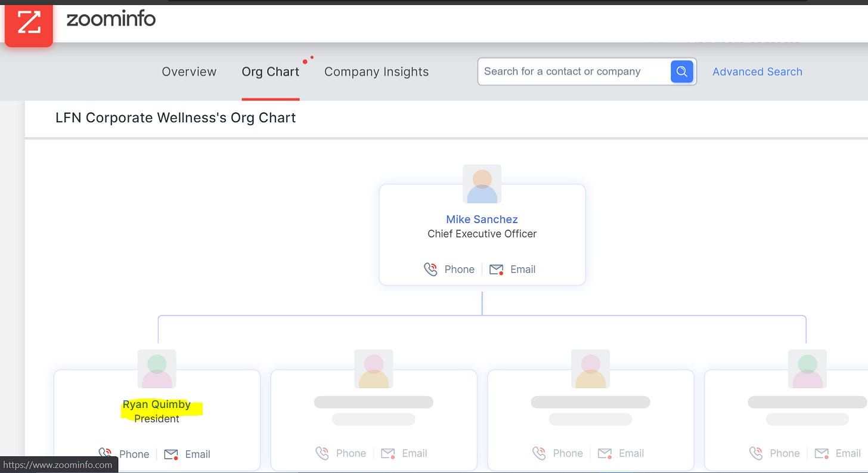This screenshot has height=473, width=868.
Task: Click the ZoomInfo red logo icon
Action: (29, 23)
